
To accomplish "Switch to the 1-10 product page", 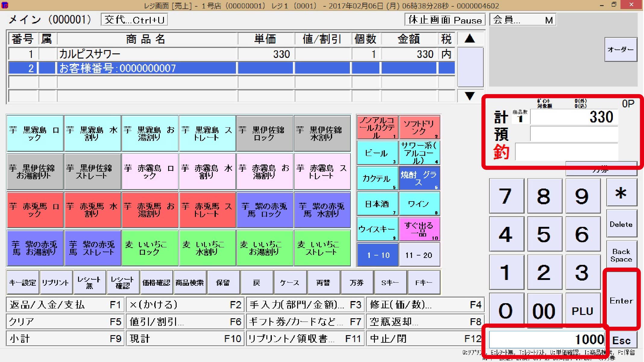I will click(377, 255).
